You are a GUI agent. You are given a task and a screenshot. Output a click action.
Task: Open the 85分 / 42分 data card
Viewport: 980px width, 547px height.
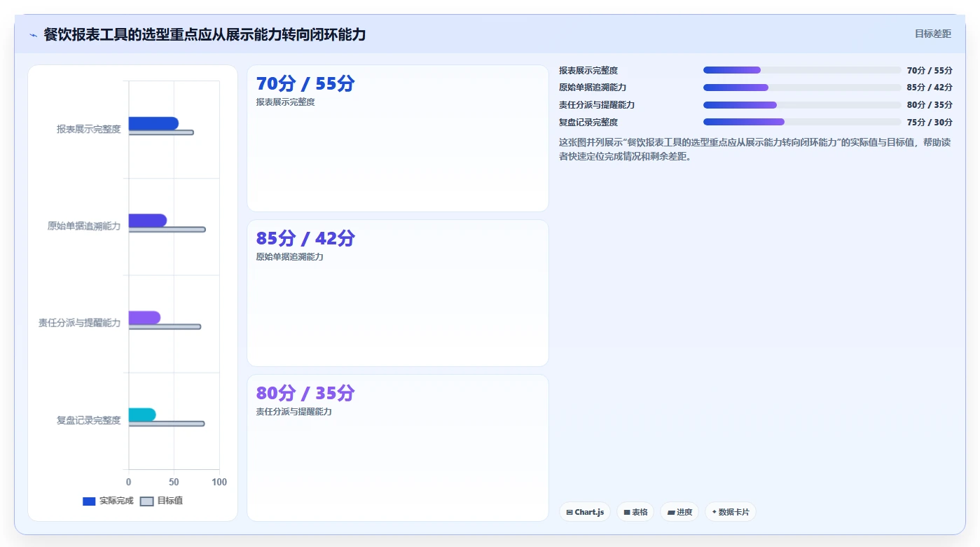pos(398,293)
